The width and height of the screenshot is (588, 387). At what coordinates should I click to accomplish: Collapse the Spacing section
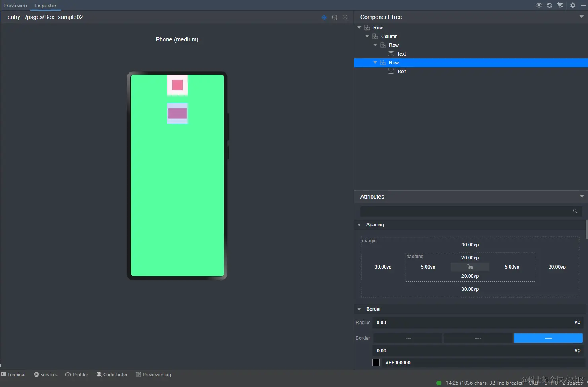click(359, 225)
